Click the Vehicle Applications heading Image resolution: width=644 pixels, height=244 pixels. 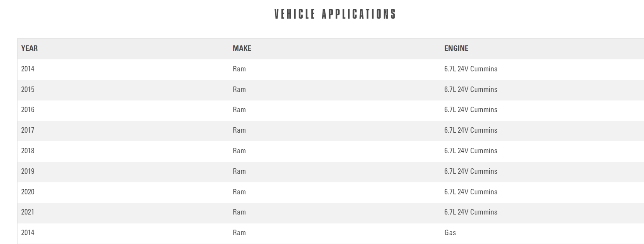click(x=335, y=14)
